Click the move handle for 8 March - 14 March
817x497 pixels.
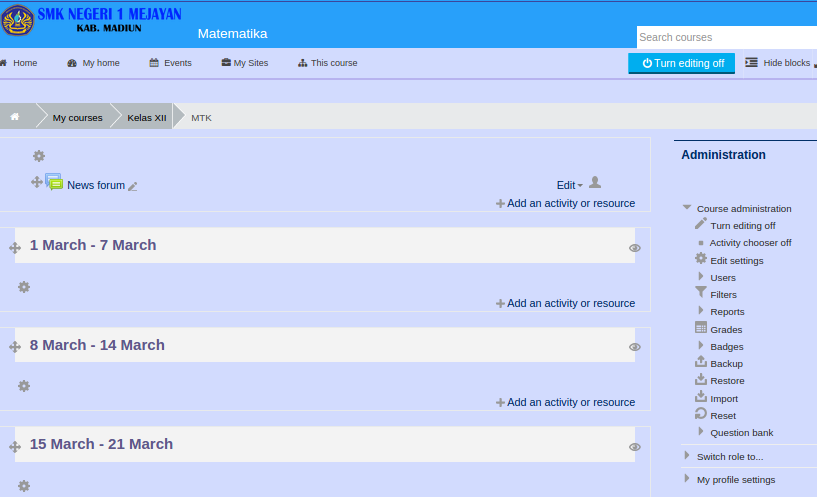(15, 347)
